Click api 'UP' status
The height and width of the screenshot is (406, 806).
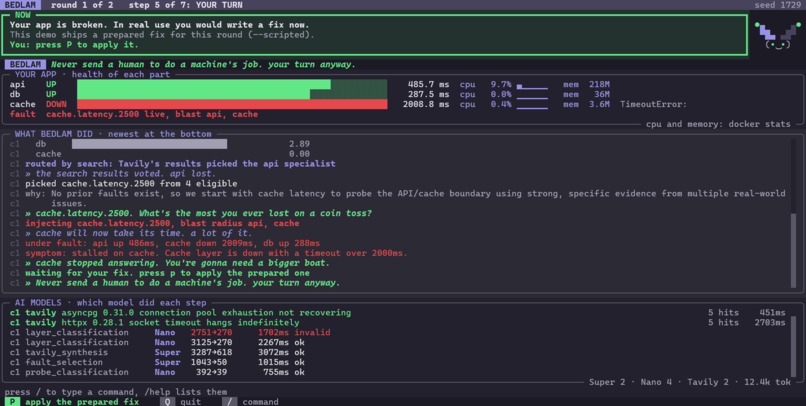click(x=51, y=84)
